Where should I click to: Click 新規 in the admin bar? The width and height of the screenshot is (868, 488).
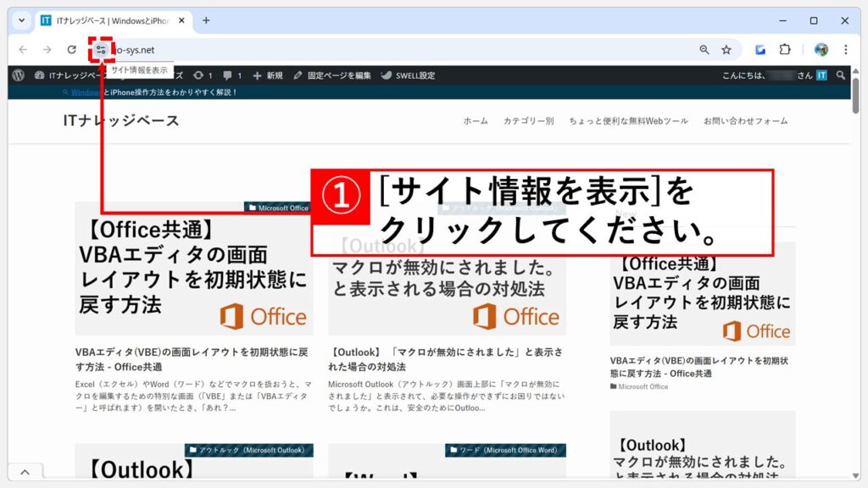[x=268, y=75]
